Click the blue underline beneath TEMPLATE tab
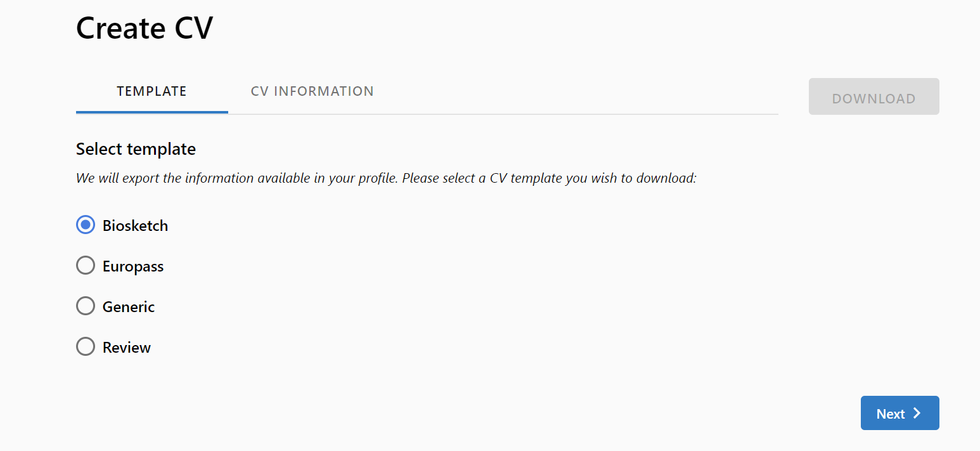Screen dimensions: 980x451 pos(152,112)
